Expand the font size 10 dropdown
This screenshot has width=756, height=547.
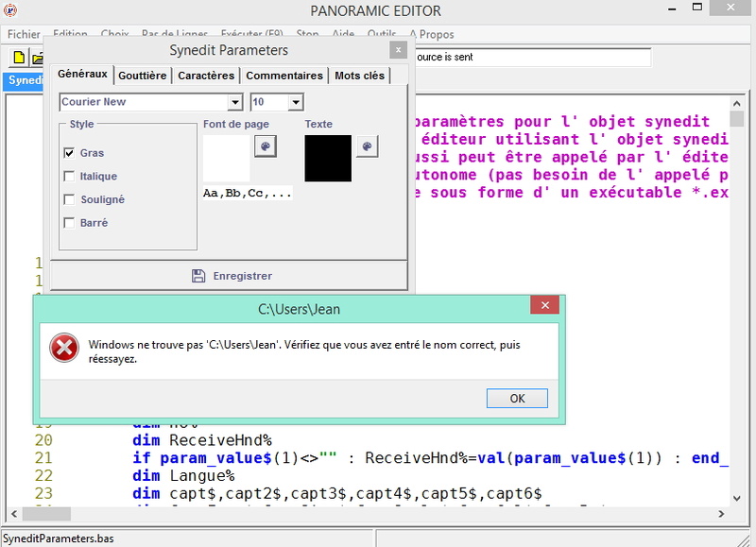tap(296, 102)
